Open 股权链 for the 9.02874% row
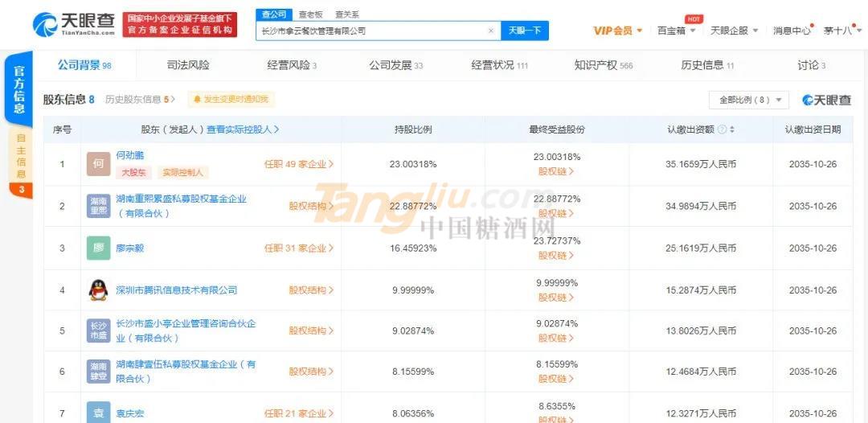This screenshot has width=868, height=423. pos(556,338)
